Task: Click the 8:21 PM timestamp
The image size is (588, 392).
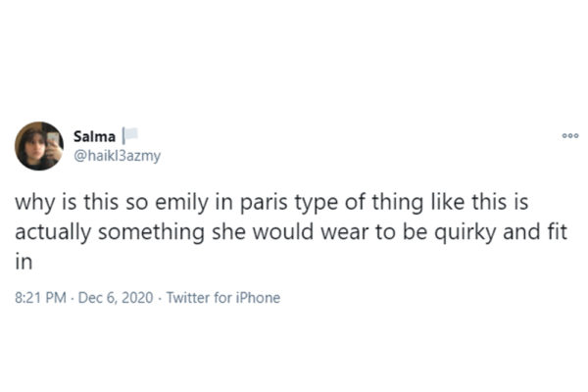Action: click(40, 298)
